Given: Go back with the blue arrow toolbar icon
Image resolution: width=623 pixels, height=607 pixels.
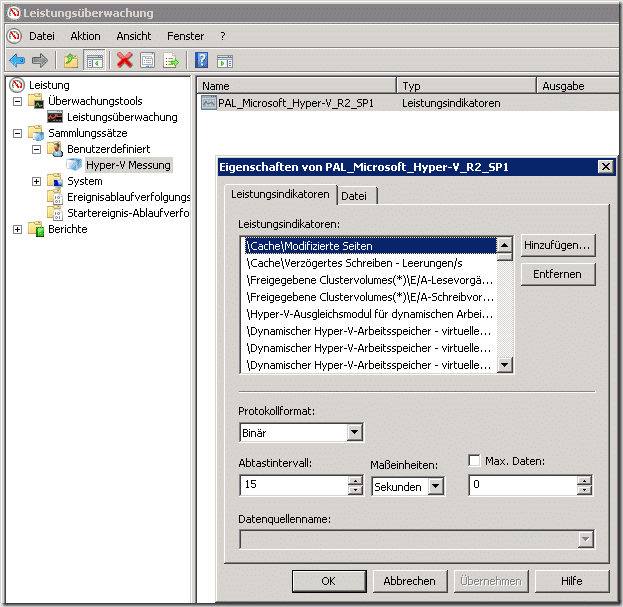Looking at the screenshot, I should pos(17,61).
